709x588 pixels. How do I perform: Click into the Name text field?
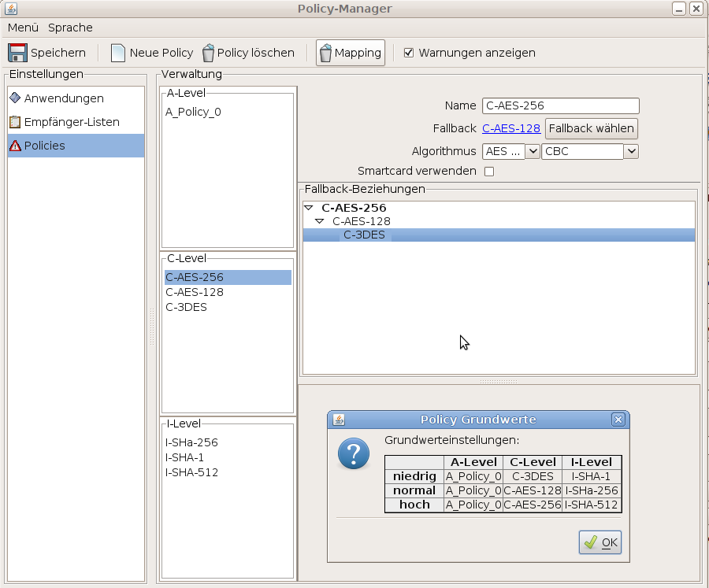(560, 105)
